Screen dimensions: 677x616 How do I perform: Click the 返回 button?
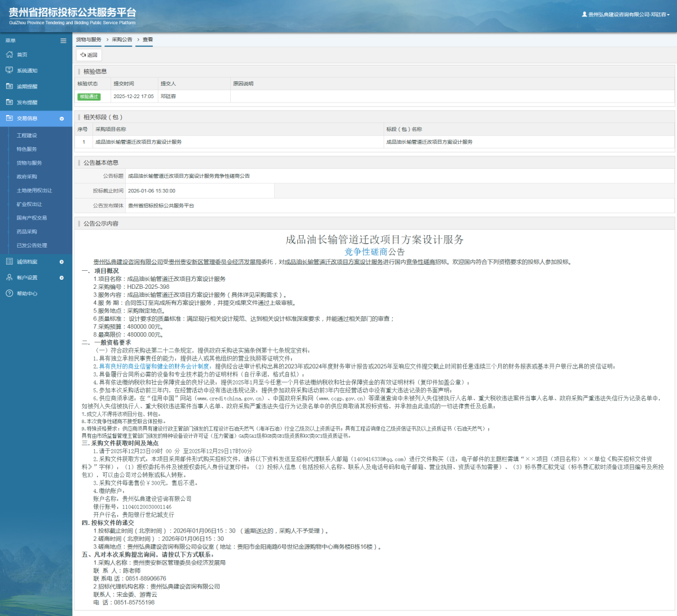pos(89,55)
